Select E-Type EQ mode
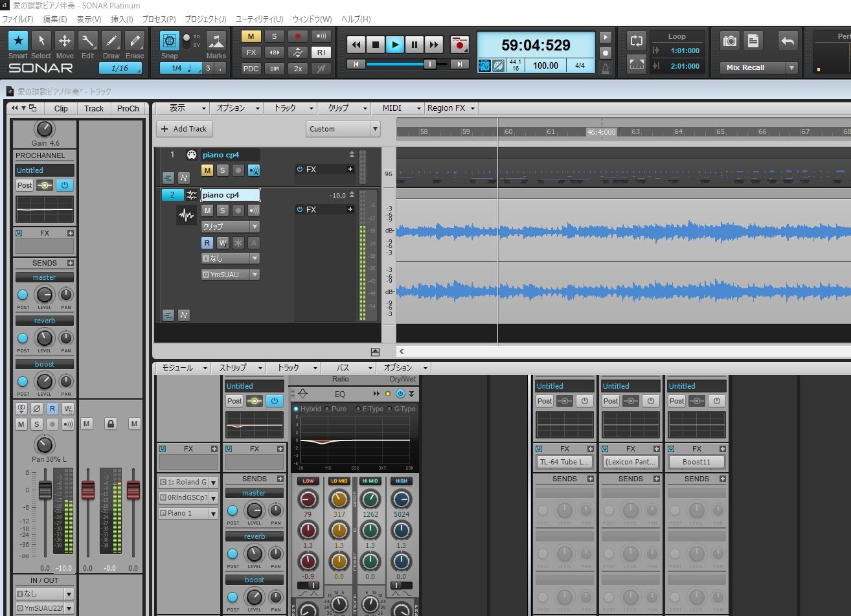The width and height of the screenshot is (851, 616). point(370,409)
